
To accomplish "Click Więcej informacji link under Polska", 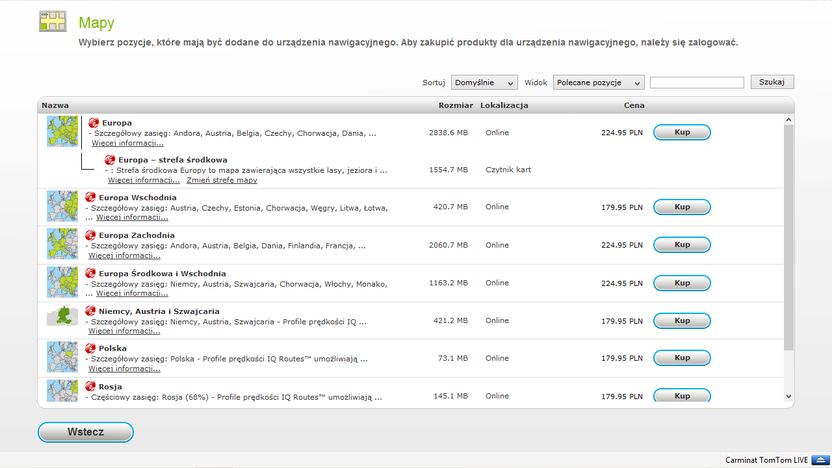I will point(124,369).
